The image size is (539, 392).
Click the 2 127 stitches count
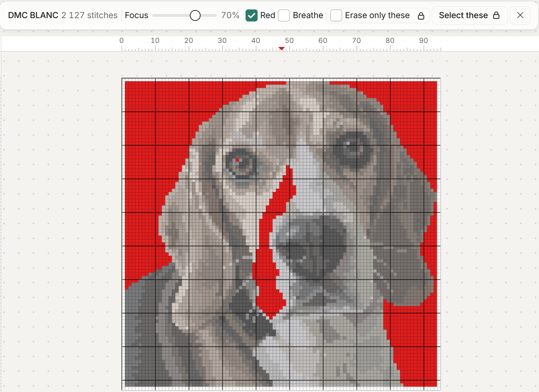pyautogui.click(x=90, y=15)
